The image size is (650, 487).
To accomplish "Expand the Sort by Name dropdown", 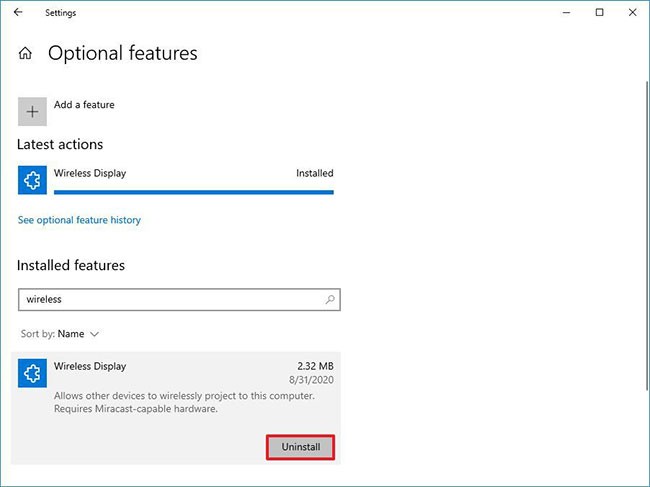I will pos(70,333).
